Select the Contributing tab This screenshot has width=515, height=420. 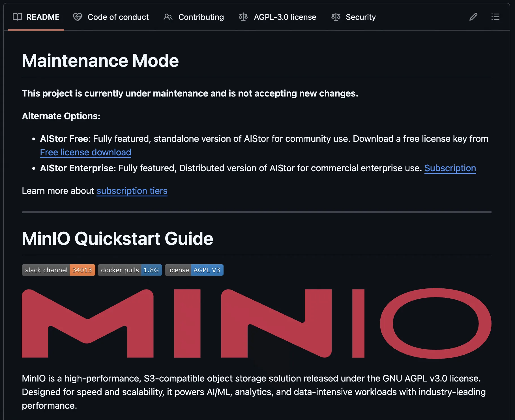[201, 17]
